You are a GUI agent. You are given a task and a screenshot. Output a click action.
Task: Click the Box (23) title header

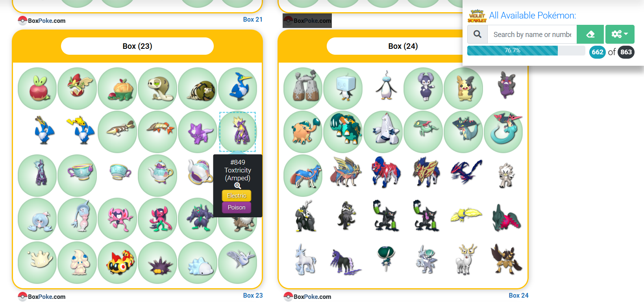pos(137,46)
